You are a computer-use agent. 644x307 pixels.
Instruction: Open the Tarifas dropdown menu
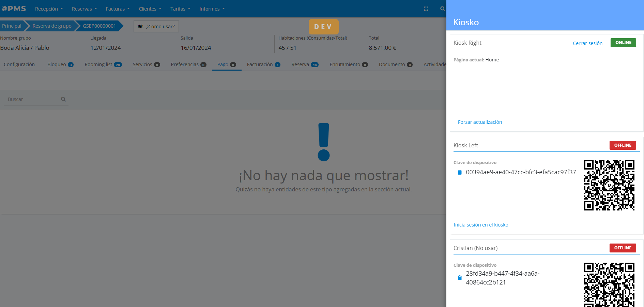(181, 9)
